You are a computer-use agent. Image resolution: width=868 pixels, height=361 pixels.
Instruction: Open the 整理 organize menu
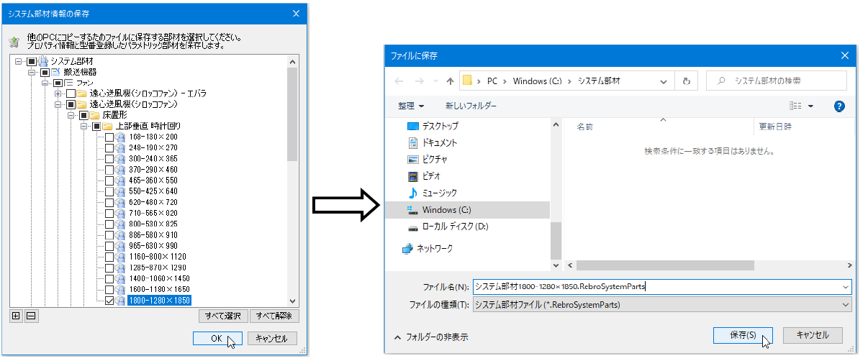click(411, 106)
